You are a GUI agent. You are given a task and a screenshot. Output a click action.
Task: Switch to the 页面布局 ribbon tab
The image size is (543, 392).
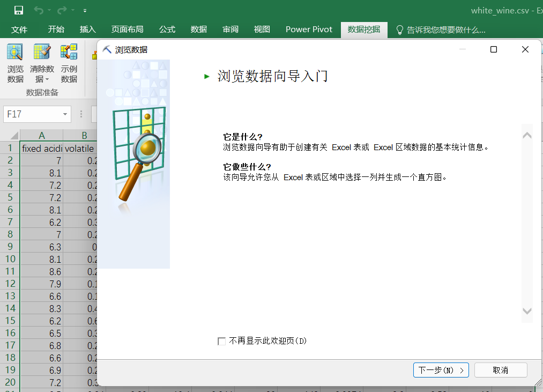click(127, 29)
